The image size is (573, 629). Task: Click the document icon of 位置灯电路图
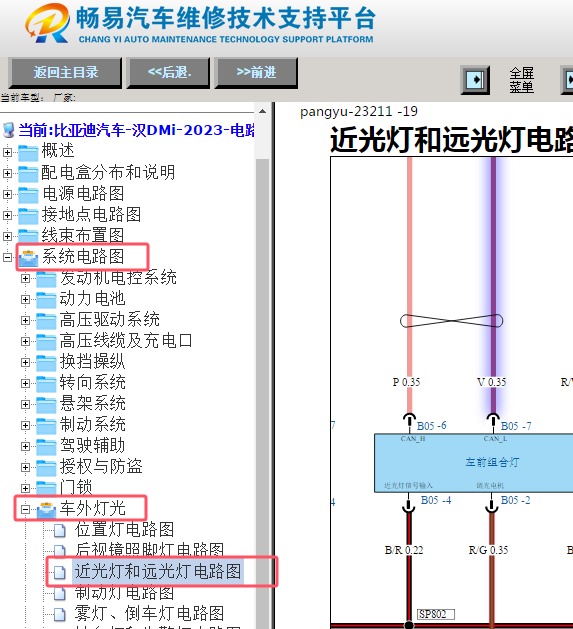click(60, 530)
